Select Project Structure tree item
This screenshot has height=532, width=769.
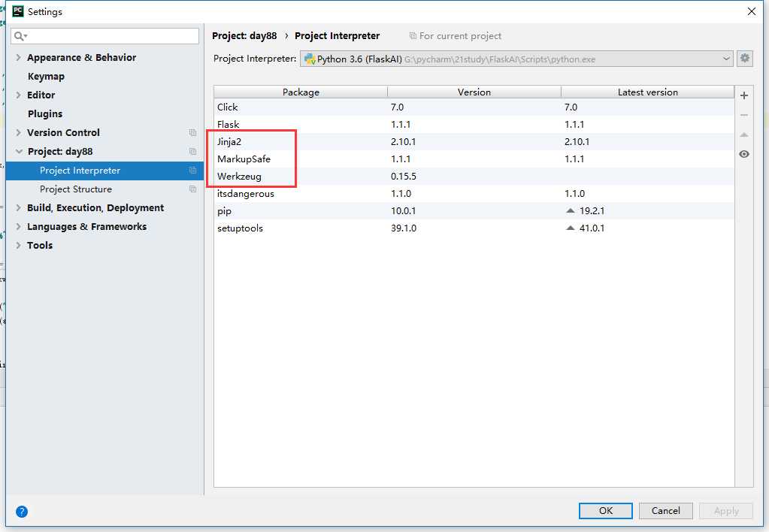pyautogui.click(x=104, y=189)
